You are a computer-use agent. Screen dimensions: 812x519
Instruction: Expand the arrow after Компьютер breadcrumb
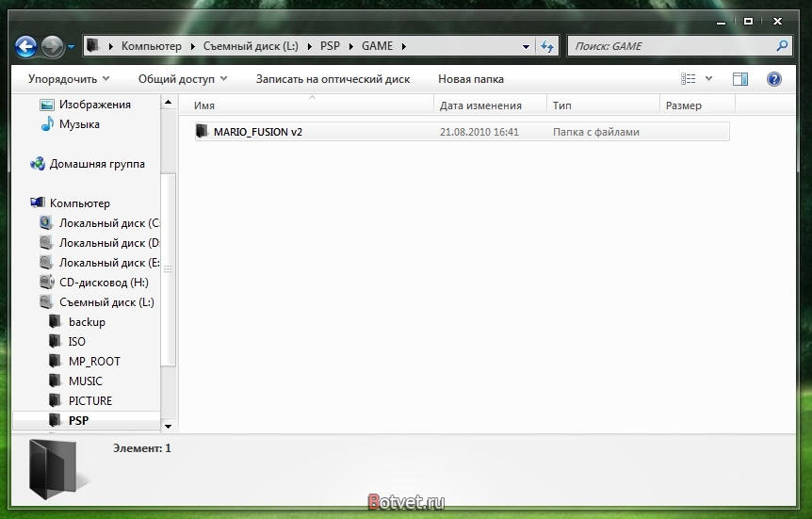(x=193, y=46)
